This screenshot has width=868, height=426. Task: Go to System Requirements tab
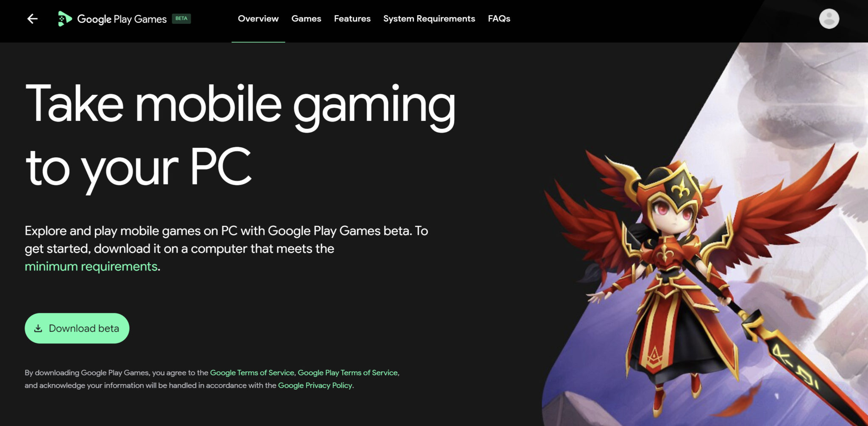coord(429,19)
